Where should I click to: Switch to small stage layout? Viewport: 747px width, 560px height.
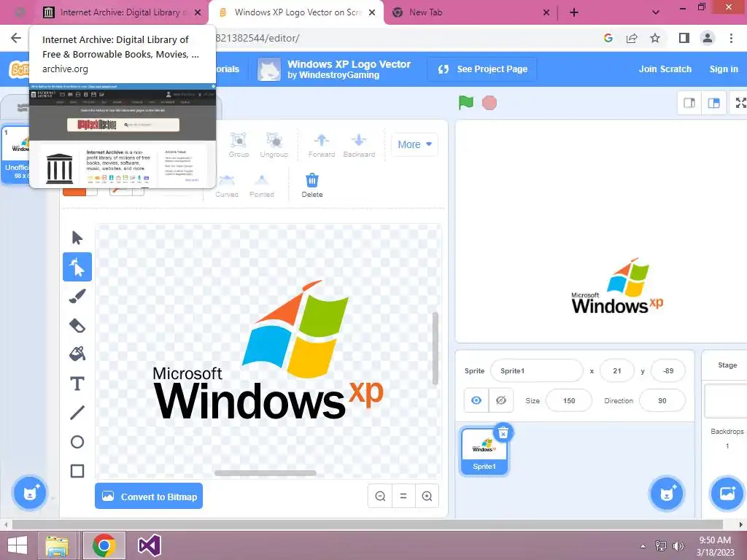pos(689,103)
